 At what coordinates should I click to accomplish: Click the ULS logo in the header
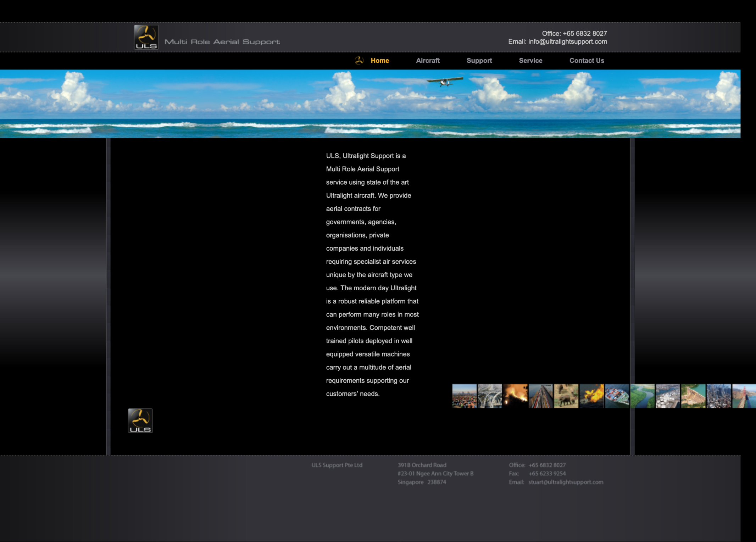click(x=146, y=37)
